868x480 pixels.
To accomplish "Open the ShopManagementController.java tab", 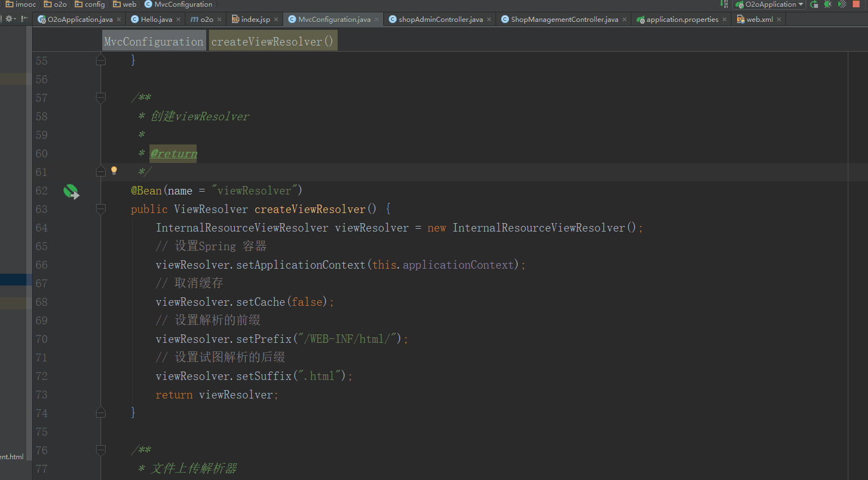I will pos(564,19).
